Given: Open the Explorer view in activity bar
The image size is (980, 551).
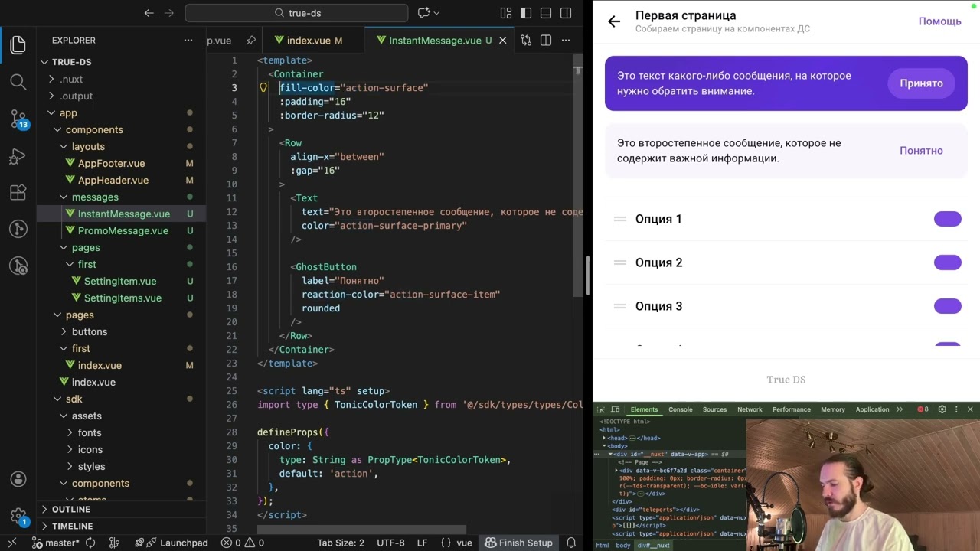Looking at the screenshot, I should click(x=18, y=45).
